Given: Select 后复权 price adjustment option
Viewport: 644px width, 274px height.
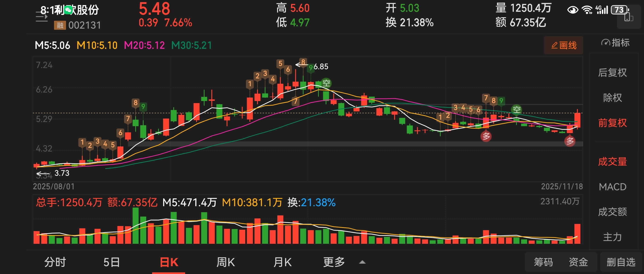Looking at the screenshot, I should pos(612,73).
